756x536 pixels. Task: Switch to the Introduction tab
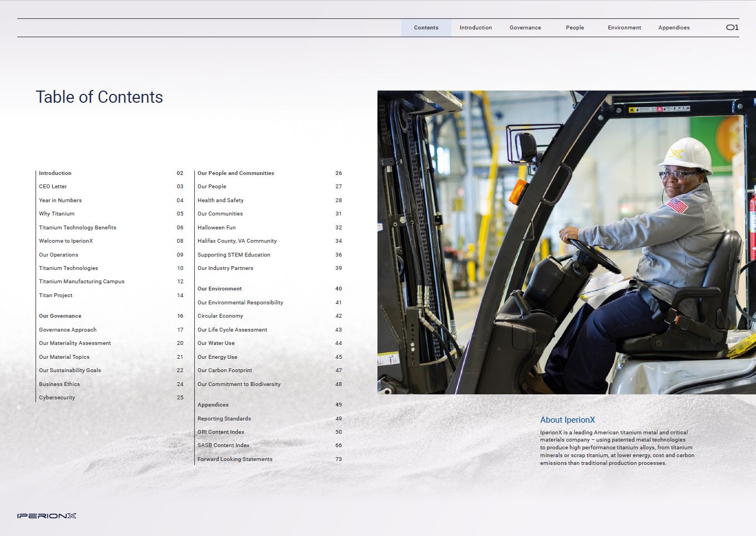475,28
